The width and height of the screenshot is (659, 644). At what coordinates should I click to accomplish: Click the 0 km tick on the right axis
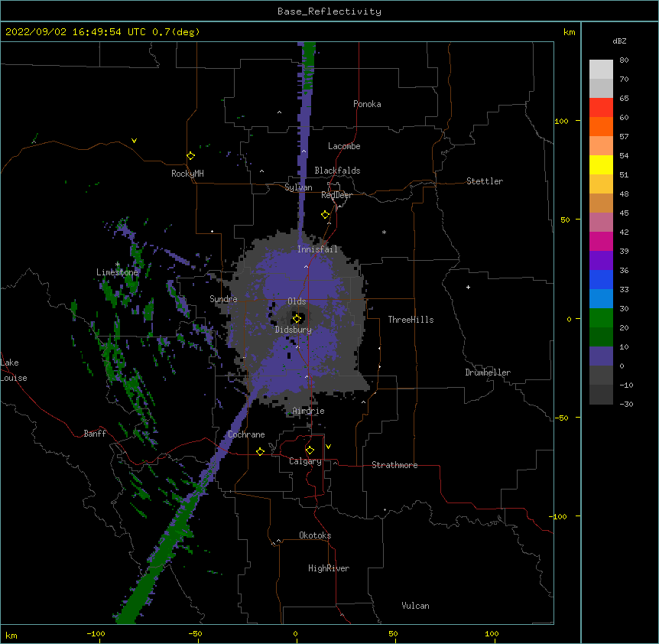pyautogui.click(x=569, y=319)
